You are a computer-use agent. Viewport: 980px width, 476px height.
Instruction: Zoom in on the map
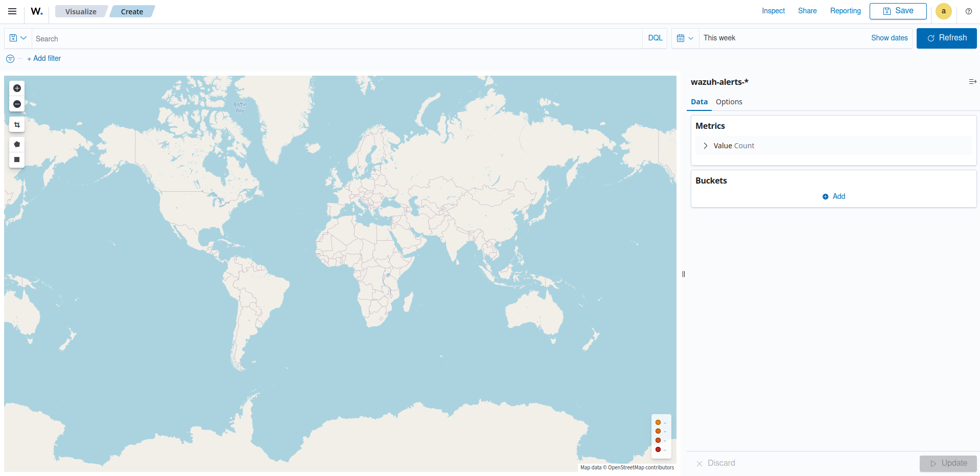(x=17, y=88)
